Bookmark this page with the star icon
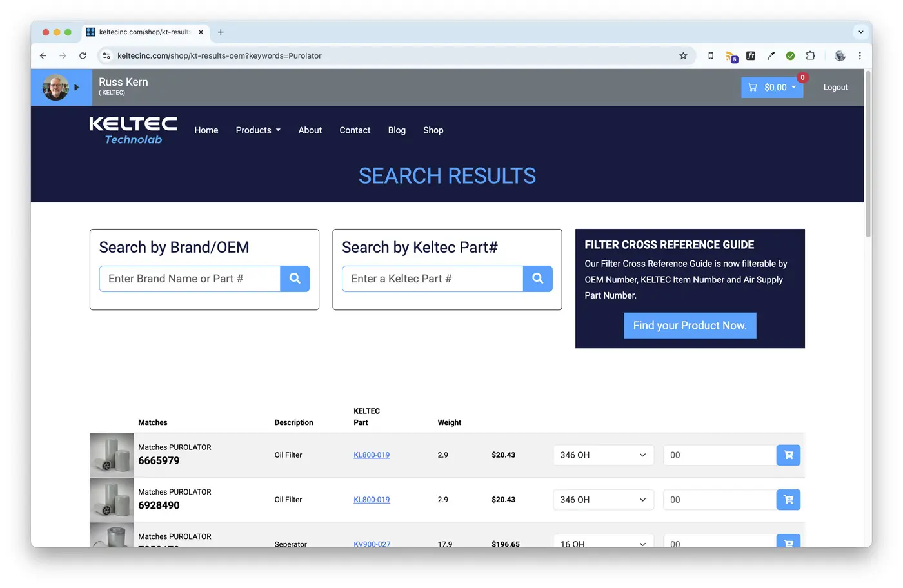903x588 pixels. pyautogui.click(x=683, y=56)
